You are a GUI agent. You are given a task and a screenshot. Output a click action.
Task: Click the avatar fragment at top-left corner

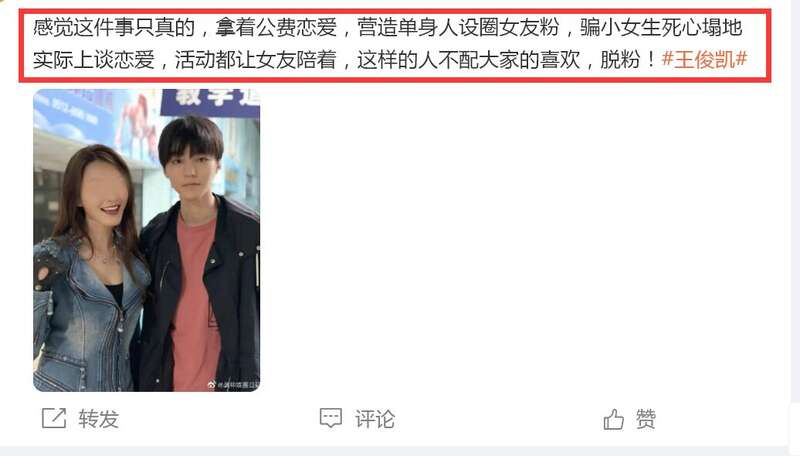tap(4, 2)
